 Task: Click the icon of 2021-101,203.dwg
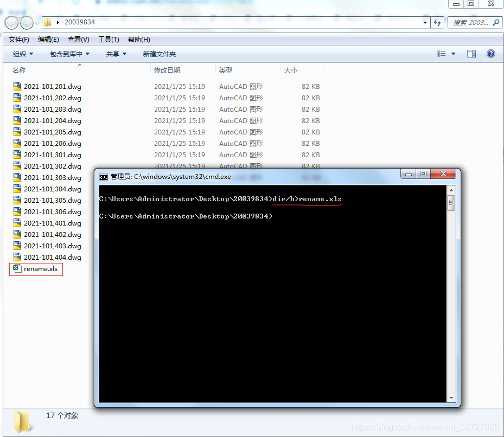17,109
